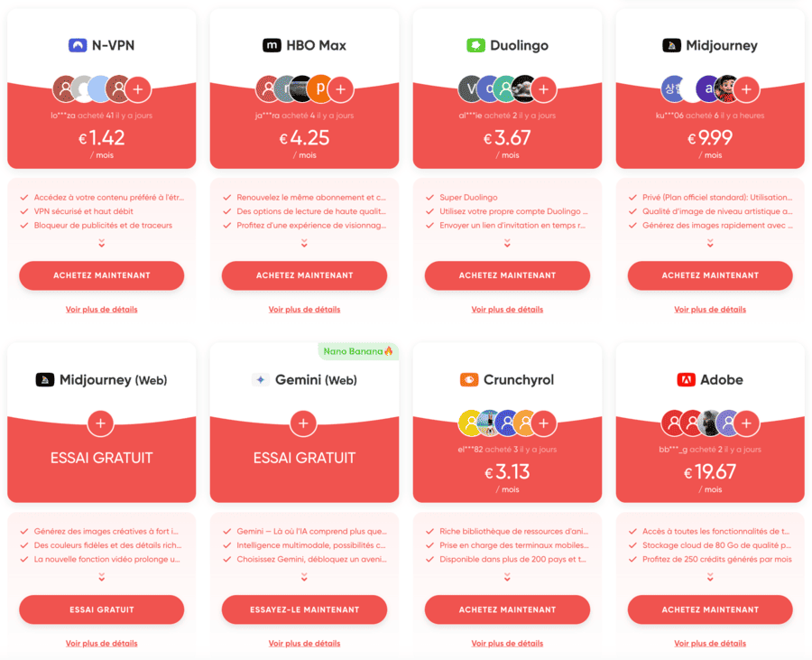Open Voir plus de détails under N-VPN

click(101, 309)
